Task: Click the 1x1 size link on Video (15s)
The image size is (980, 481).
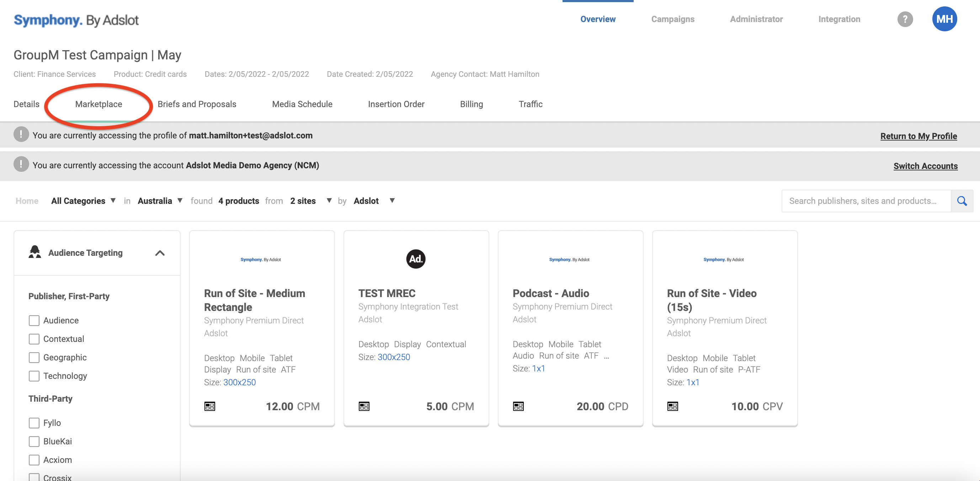Action: [x=693, y=382]
